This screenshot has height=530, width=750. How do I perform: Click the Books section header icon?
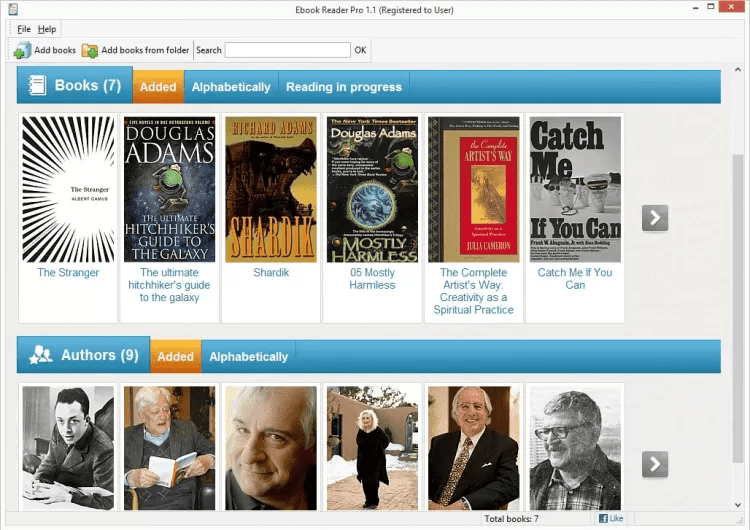37,86
